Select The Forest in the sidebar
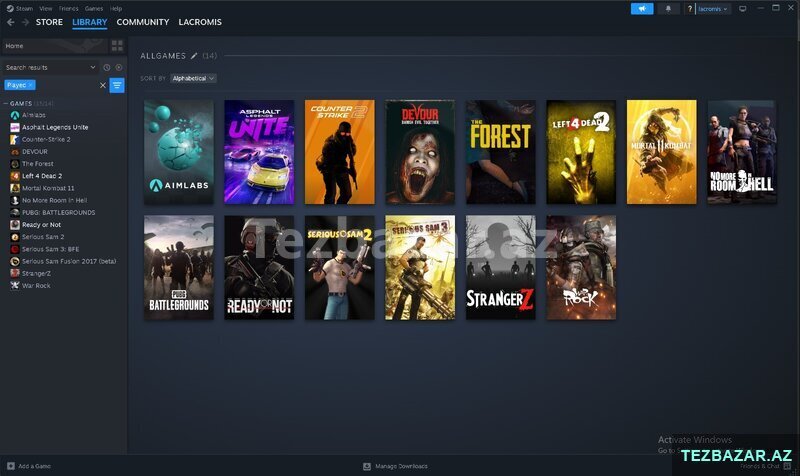This screenshot has height=476, width=800. click(x=38, y=164)
